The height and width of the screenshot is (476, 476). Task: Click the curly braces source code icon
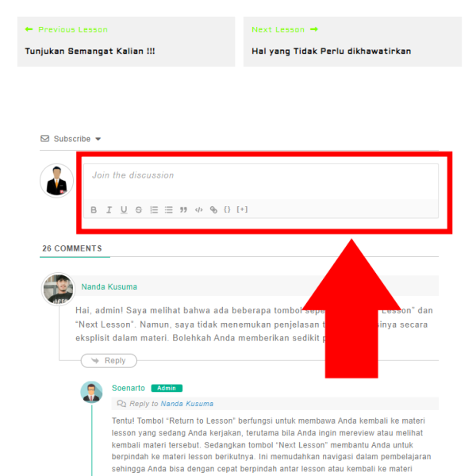point(227,209)
